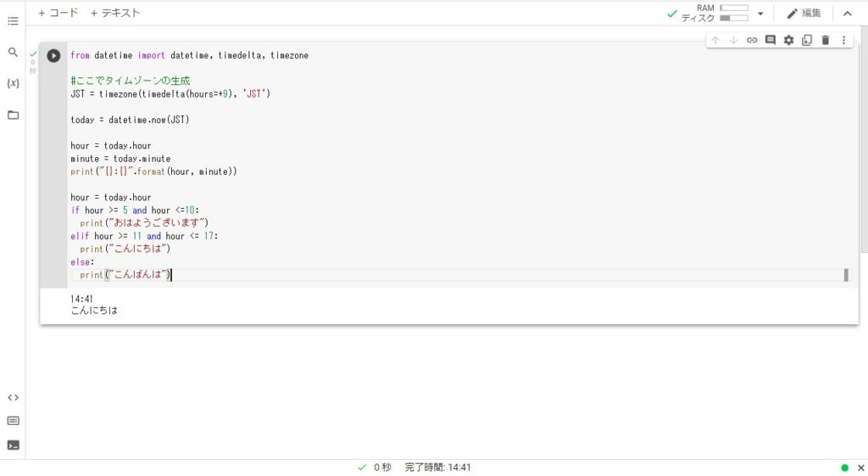The height and width of the screenshot is (476, 868).
Task: Move cell up with arrow icon
Action: [715, 40]
